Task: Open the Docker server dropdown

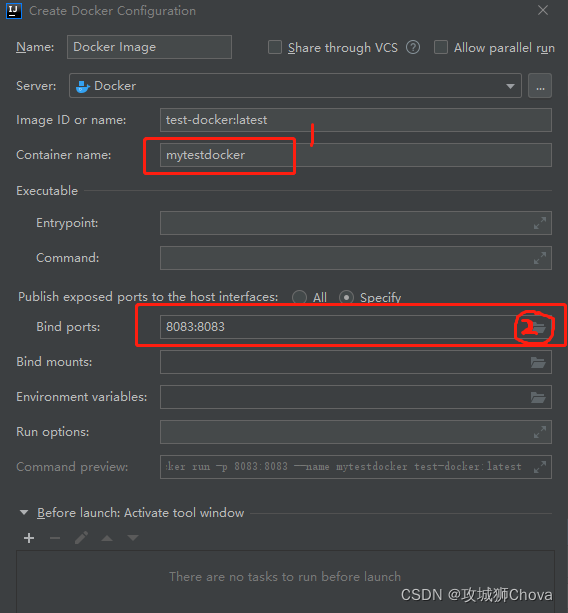Action: [295, 86]
